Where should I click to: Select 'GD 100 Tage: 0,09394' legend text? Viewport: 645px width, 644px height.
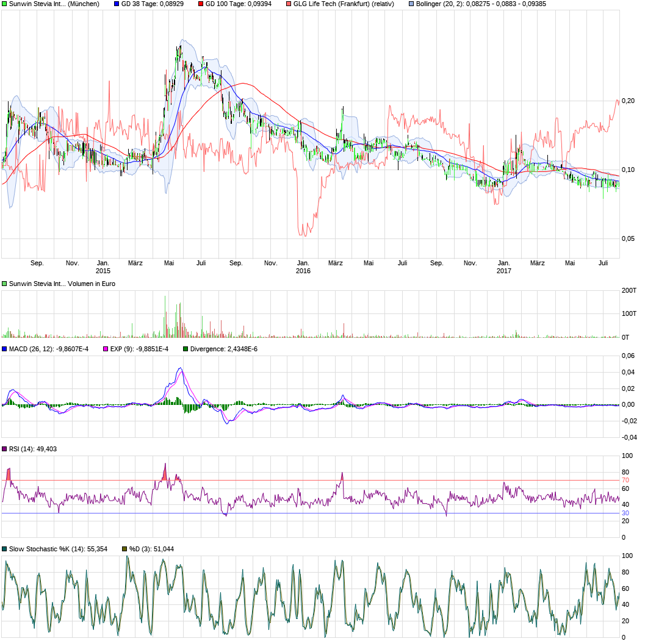pyautogui.click(x=239, y=4)
